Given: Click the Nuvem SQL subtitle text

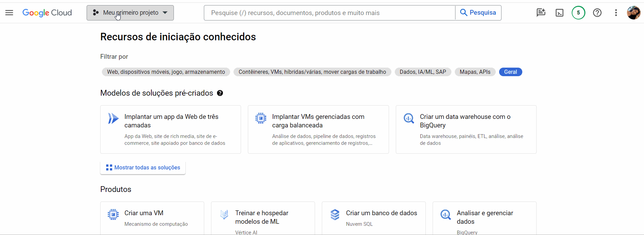Looking at the screenshot, I should click(359, 224).
